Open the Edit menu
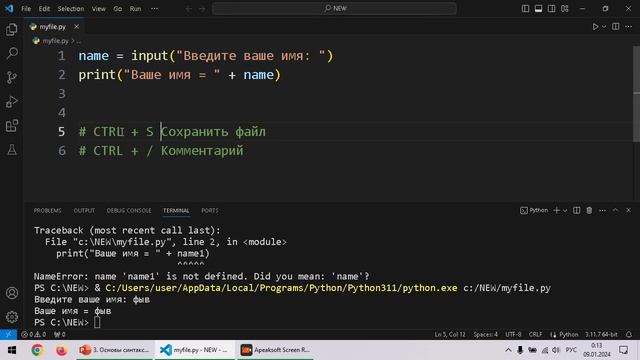The image size is (640, 360). point(44,9)
